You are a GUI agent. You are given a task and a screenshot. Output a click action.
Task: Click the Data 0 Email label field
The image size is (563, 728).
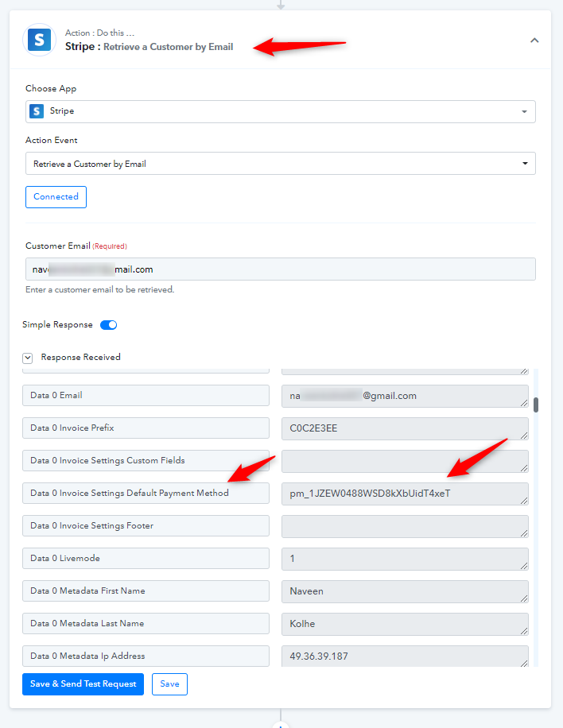pyautogui.click(x=146, y=396)
